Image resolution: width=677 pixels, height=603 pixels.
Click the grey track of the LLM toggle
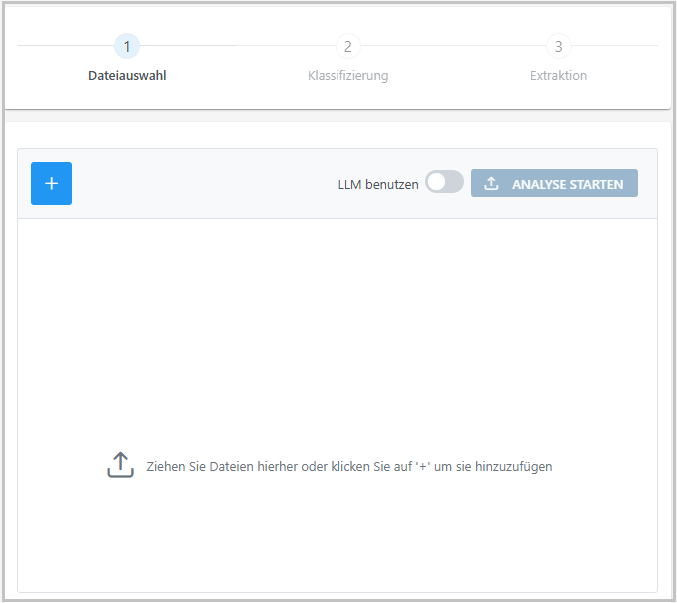click(x=455, y=182)
